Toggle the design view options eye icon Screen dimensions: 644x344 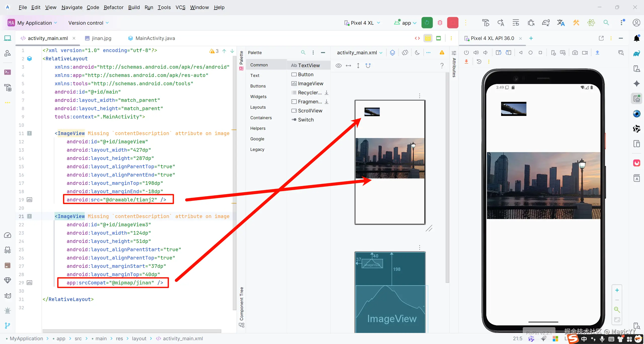coord(338,66)
